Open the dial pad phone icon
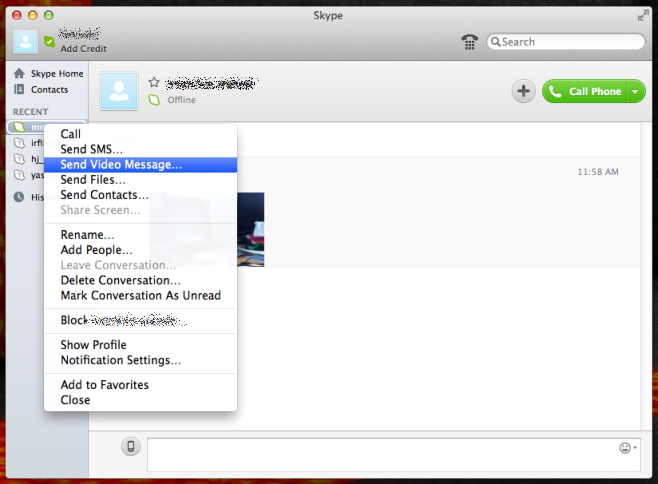The width and height of the screenshot is (658, 484). pyautogui.click(x=469, y=42)
